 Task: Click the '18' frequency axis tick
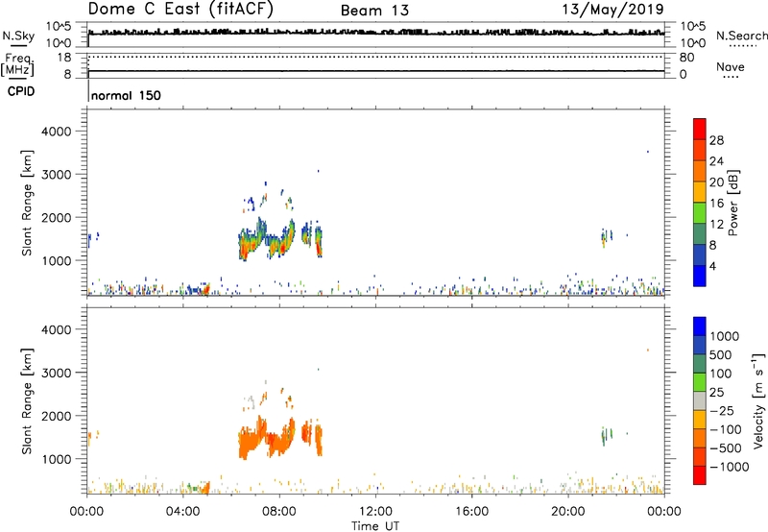(x=64, y=58)
